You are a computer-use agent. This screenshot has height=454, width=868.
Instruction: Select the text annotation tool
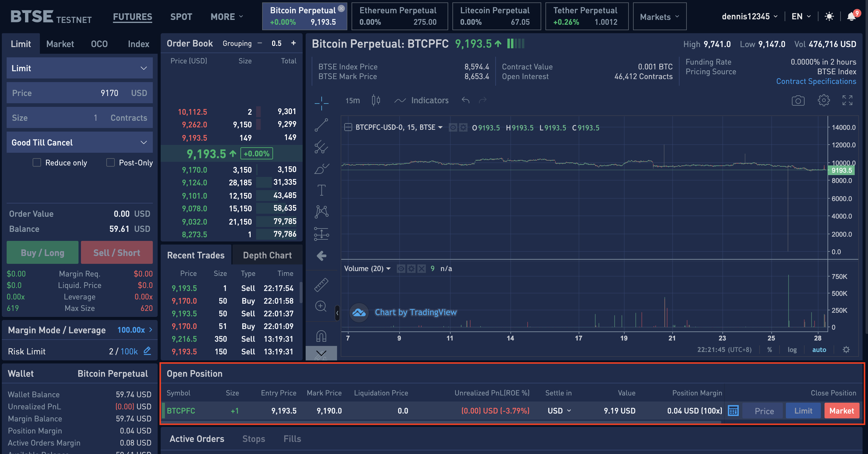coord(321,190)
